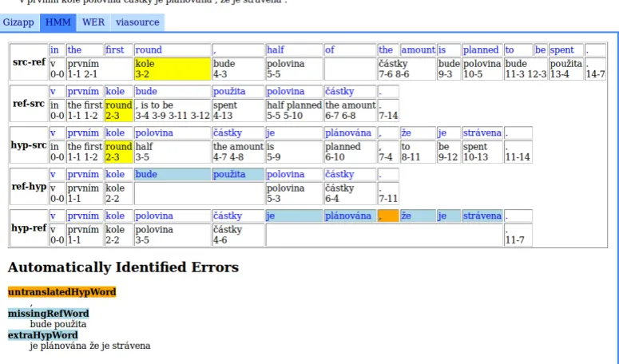
Task: Click 'bude' header in ref-src row
Action: click(173, 92)
